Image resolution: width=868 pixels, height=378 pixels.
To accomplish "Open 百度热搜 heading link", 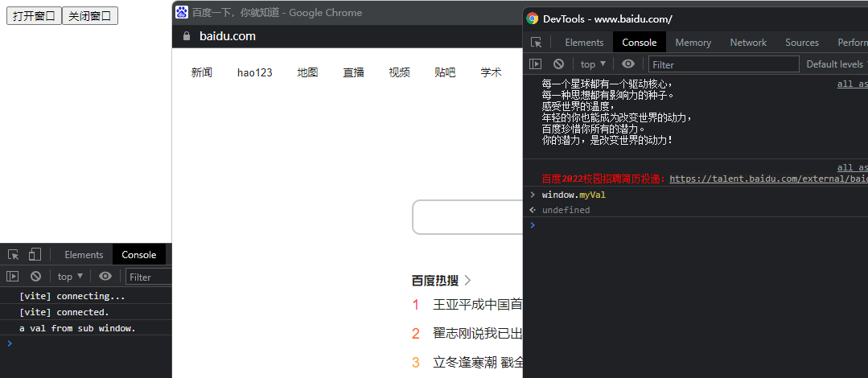I will [x=435, y=281].
